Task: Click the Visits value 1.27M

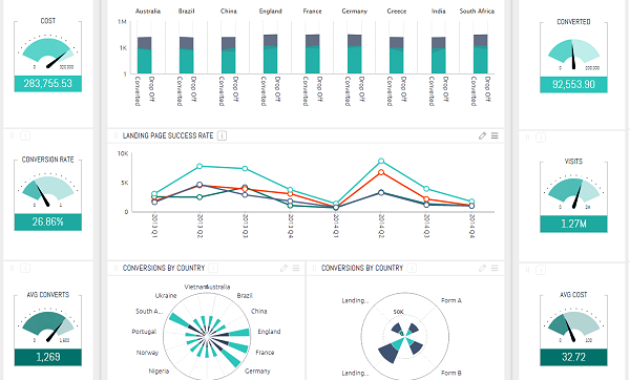Action: click(573, 224)
